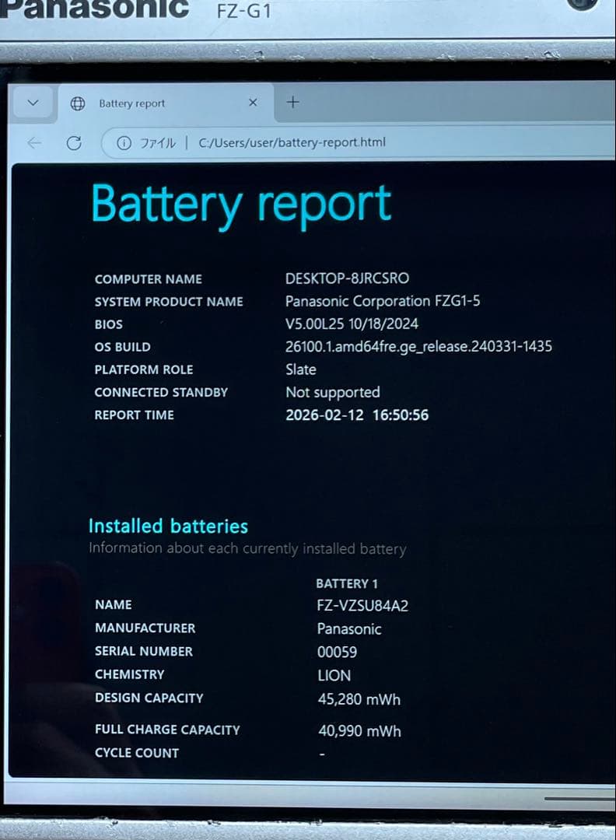Go back with the browser arrow

point(34,143)
